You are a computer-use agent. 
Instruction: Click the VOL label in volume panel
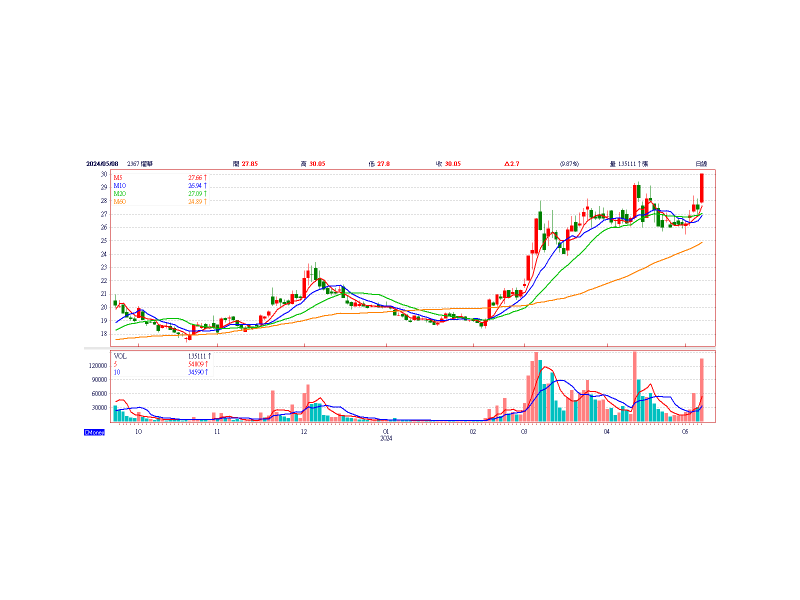click(x=120, y=355)
